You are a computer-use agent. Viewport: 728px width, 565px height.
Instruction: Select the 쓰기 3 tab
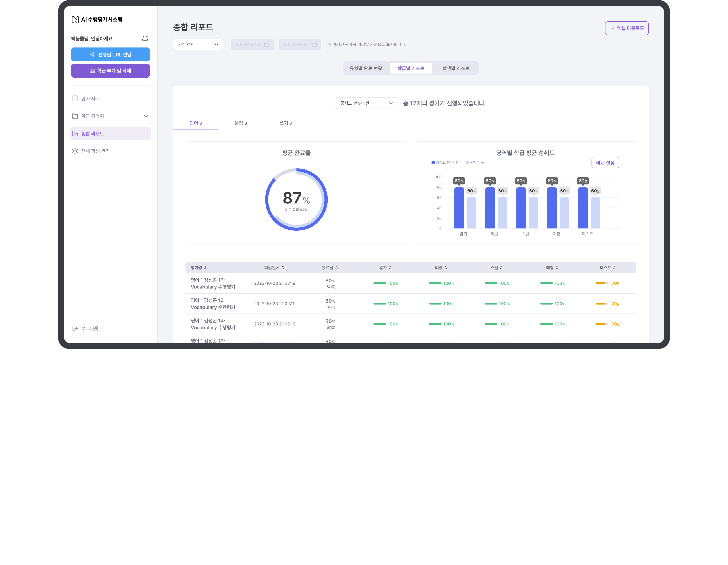click(x=286, y=123)
